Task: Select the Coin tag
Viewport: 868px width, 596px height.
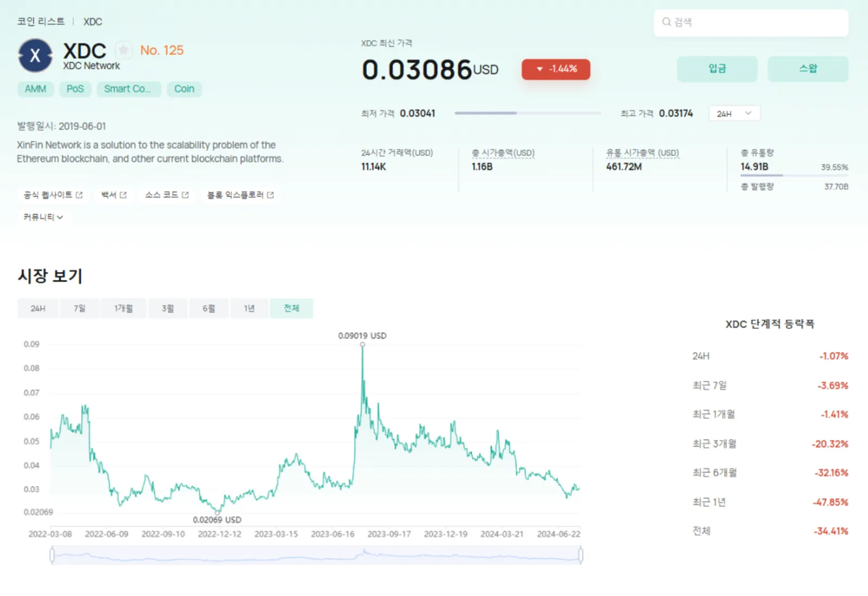Action: coord(184,89)
